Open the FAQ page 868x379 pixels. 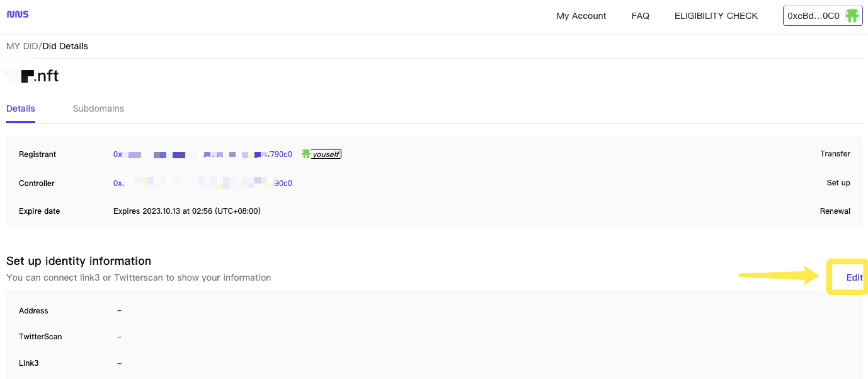[x=640, y=16]
